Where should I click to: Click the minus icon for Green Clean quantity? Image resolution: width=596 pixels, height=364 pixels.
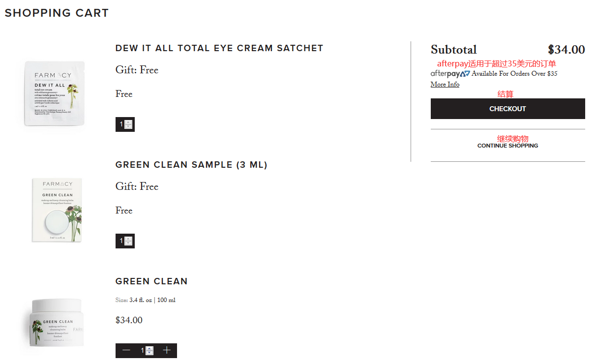tap(126, 350)
